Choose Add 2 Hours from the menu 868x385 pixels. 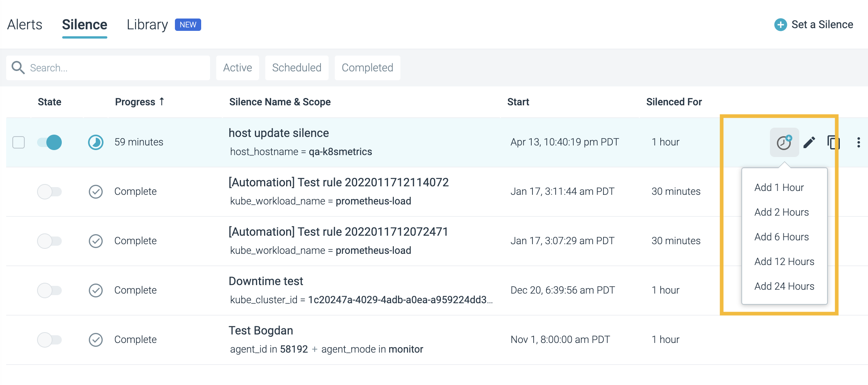point(782,212)
